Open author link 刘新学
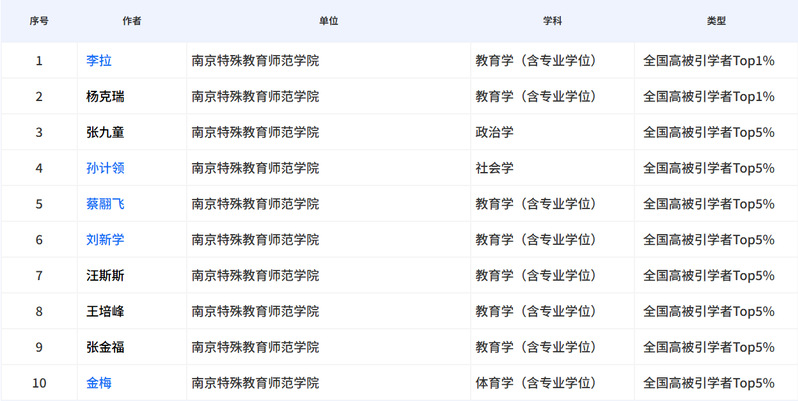Screen dimensions: 798x401 tap(105, 240)
